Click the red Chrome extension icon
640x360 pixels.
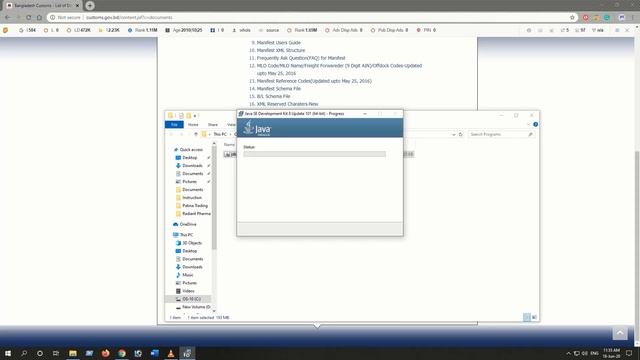(586, 18)
